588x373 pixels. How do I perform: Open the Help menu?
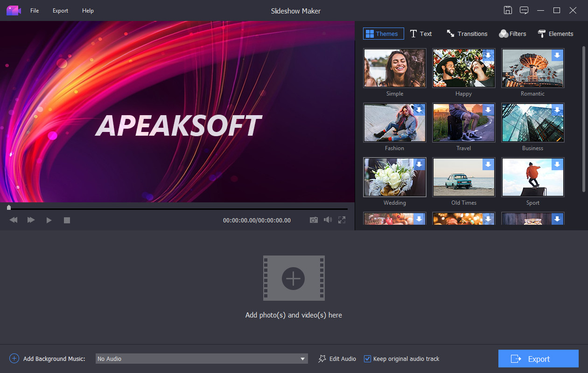pos(88,11)
